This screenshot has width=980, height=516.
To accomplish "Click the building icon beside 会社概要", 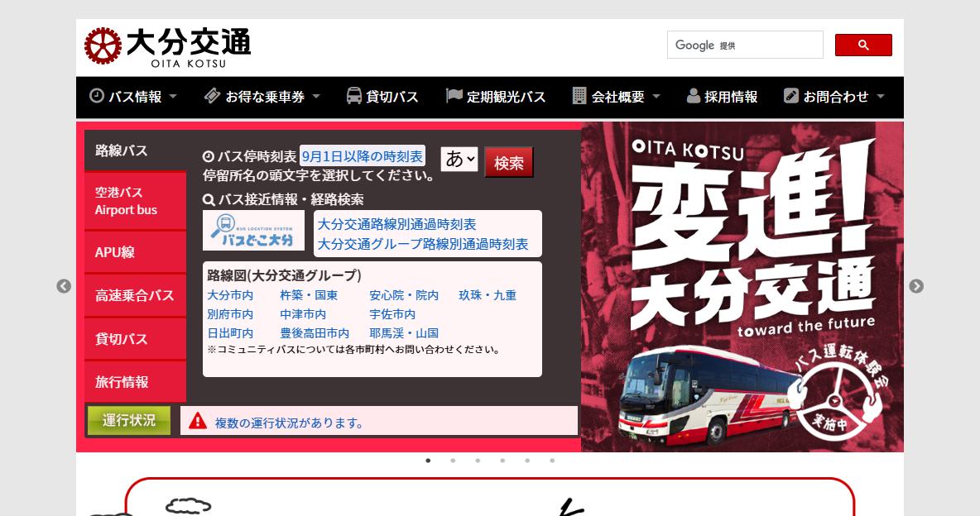I will click(579, 96).
